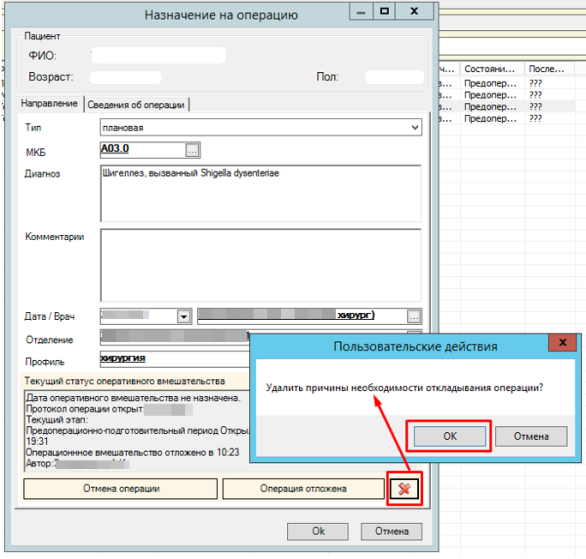Click the Операция отложена button
Image resolution: width=586 pixels, height=559 pixels.
tap(303, 489)
